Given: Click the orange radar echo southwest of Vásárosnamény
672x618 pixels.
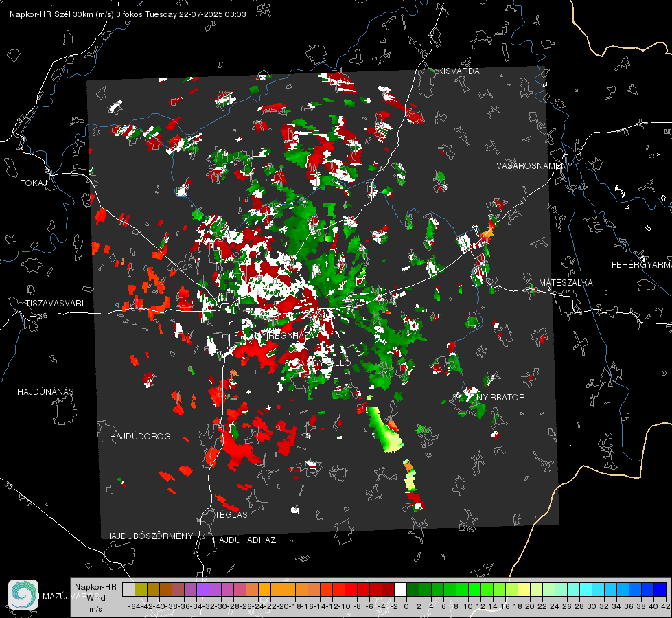Looking at the screenshot, I should coord(487,233).
